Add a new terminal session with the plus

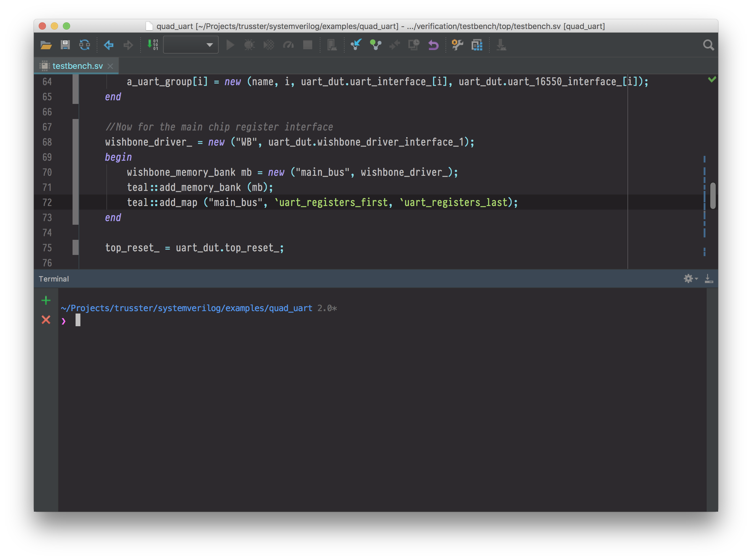(x=46, y=300)
